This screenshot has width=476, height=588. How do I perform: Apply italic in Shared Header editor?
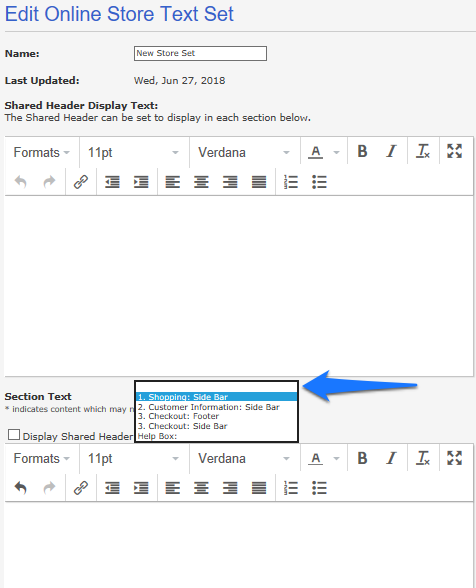click(391, 152)
